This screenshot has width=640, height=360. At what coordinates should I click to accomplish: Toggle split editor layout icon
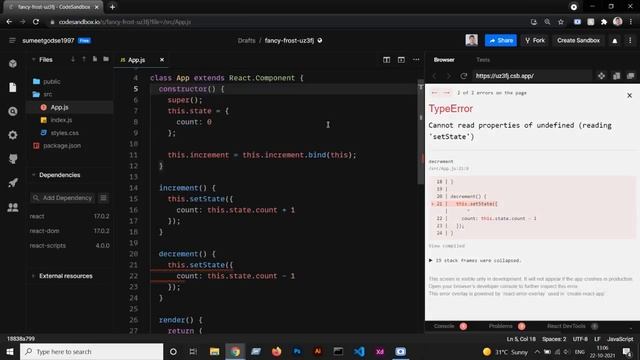click(386, 60)
